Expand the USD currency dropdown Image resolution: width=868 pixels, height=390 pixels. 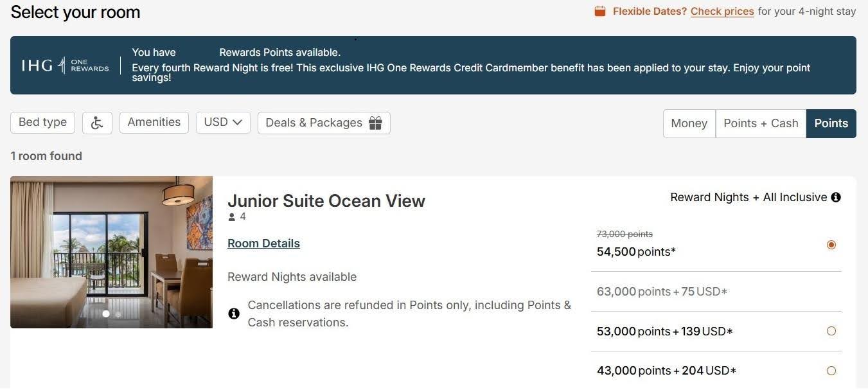coord(223,122)
